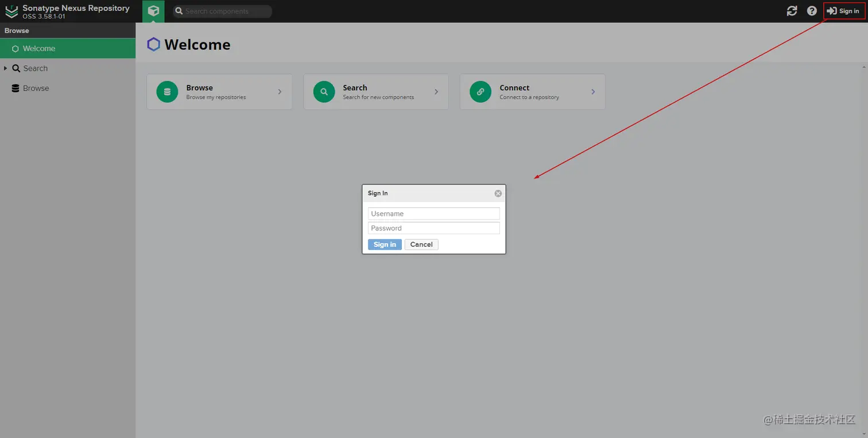868x438 pixels.
Task: Expand the Search tree node arrow
Action: pos(6,68)
